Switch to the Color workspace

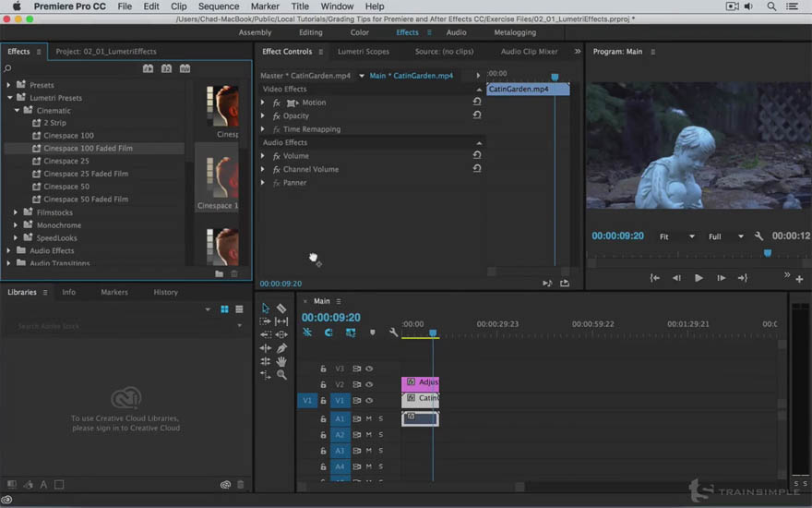[359, 32]
